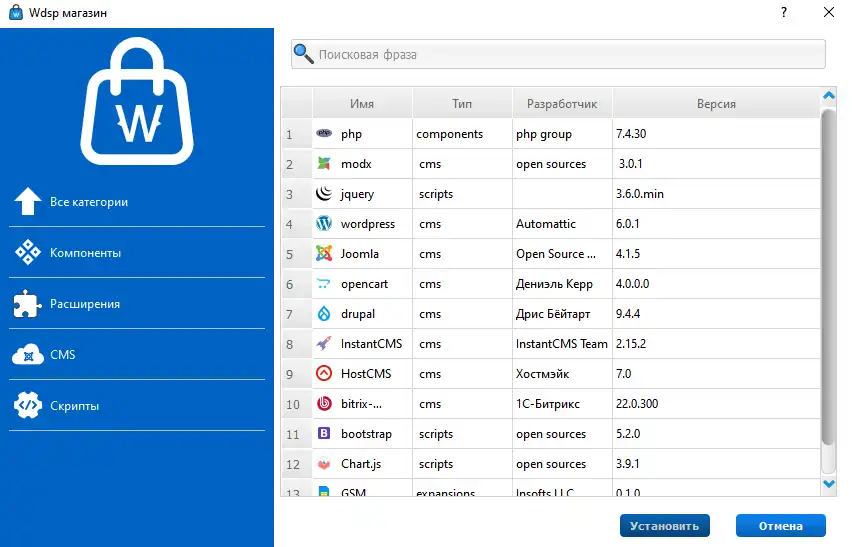The image size is (852, 547).
Task: Select row number 10 header
Action: click(x=297, y=404)
